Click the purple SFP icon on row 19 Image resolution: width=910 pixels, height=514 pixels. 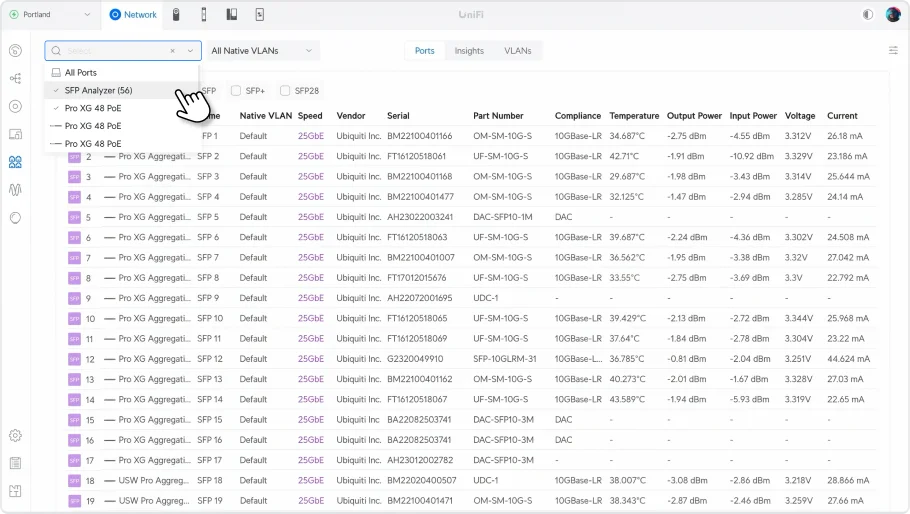74,501
